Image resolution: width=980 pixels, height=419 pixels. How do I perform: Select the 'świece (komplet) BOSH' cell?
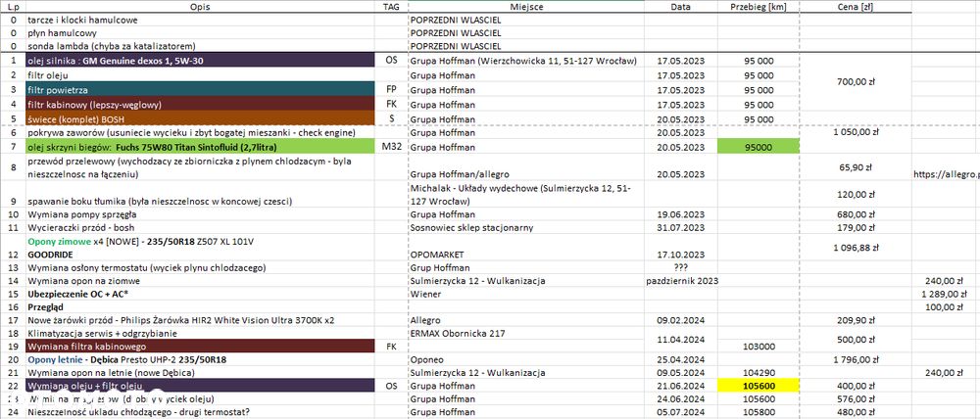200,118
